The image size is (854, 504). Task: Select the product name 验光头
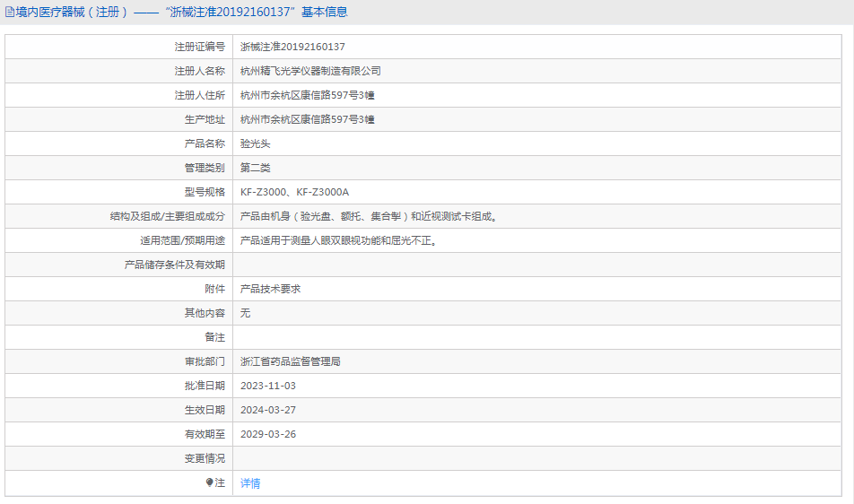click(x=255, y=143)
